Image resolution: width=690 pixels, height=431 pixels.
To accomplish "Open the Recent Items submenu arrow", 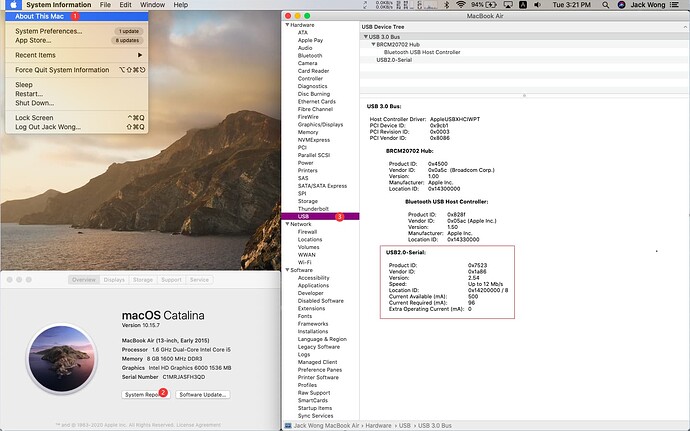I will [x=140, y=55].
